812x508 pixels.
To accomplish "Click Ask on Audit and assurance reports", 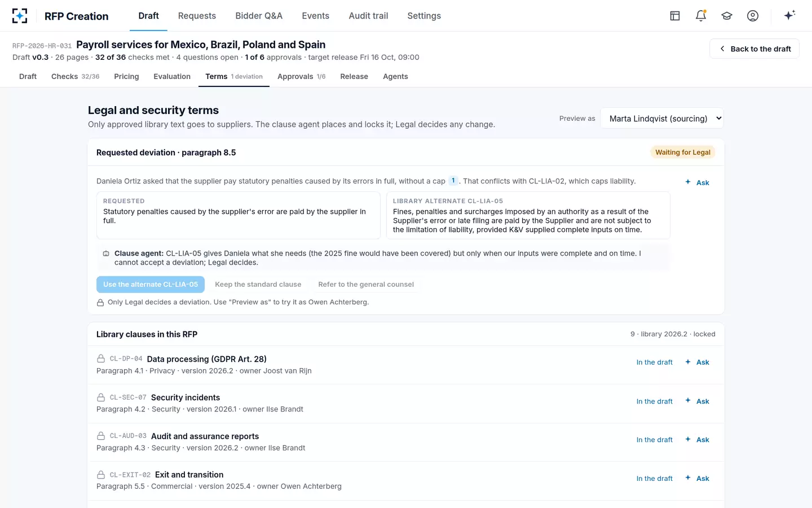I will (697, 440).
